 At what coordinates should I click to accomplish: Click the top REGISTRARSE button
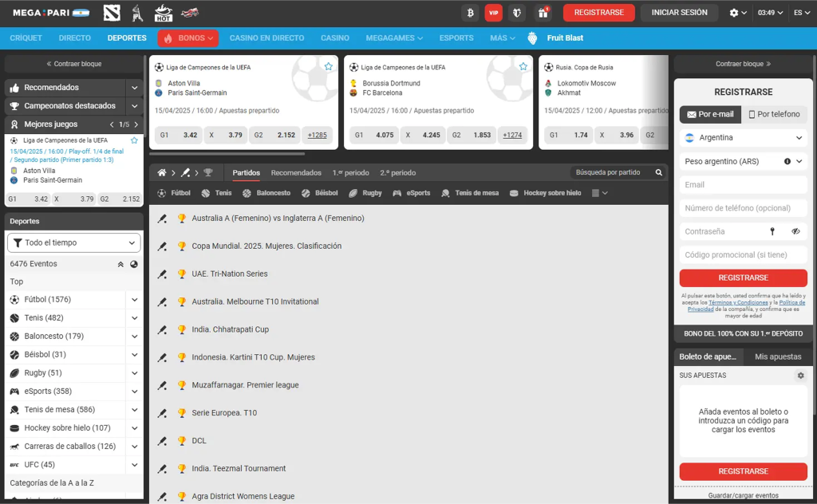(x=598, y=13)
